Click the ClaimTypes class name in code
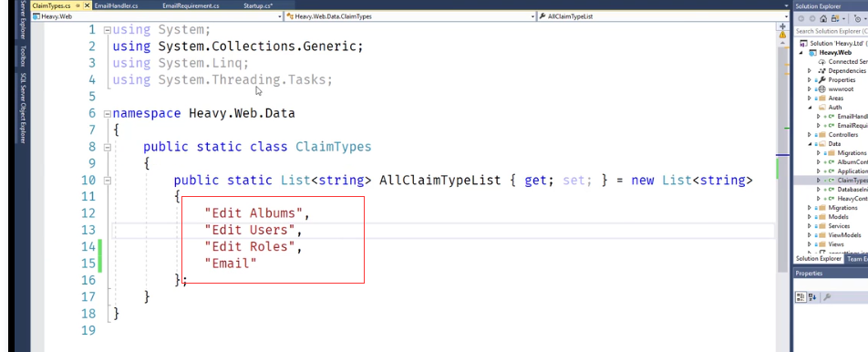868x352 pixels. (334, 147)
